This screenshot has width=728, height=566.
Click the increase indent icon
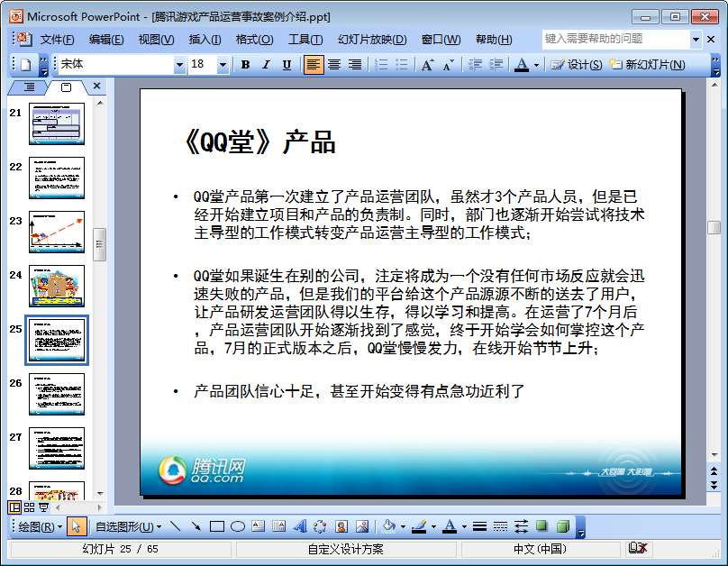[496, 65]
